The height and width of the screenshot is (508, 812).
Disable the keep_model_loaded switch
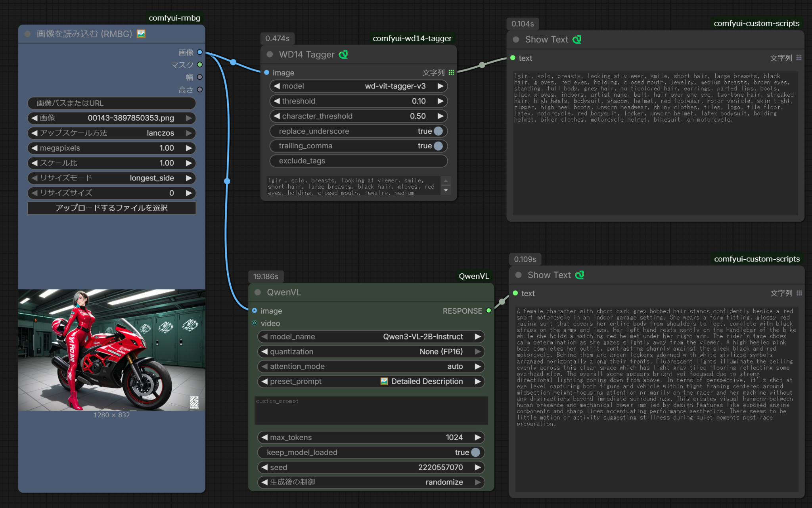coord(475,452)
